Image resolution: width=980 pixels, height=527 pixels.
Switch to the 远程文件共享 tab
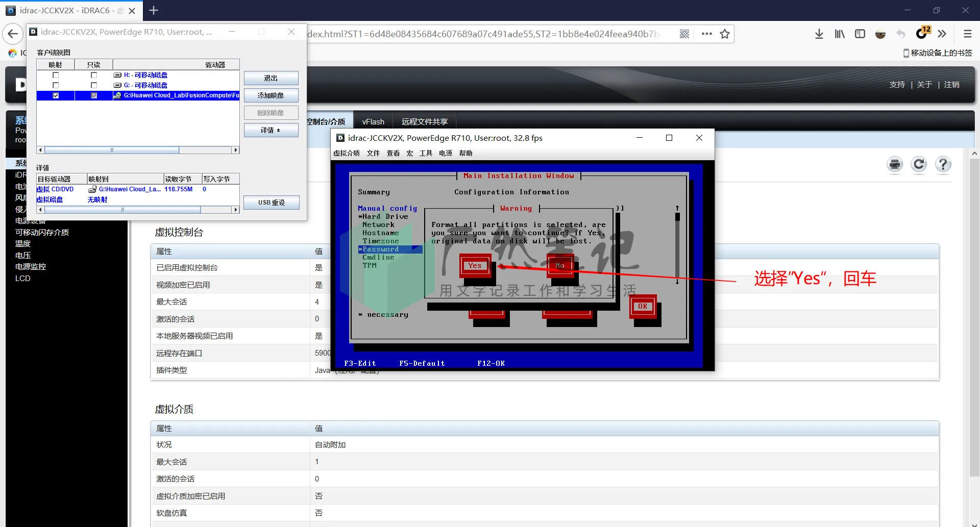click(425, 121)
